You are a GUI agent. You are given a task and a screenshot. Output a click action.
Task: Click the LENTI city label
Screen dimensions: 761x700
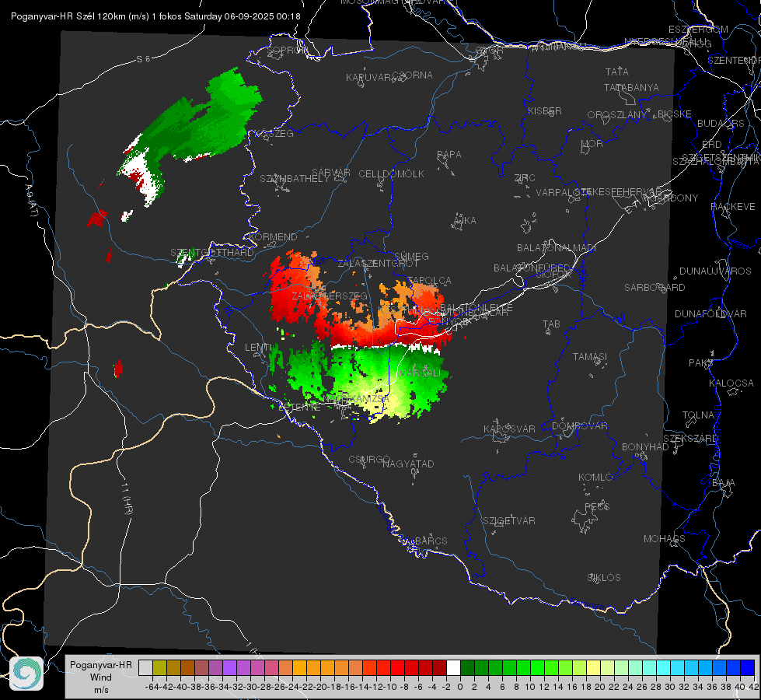tap(258, 348)
